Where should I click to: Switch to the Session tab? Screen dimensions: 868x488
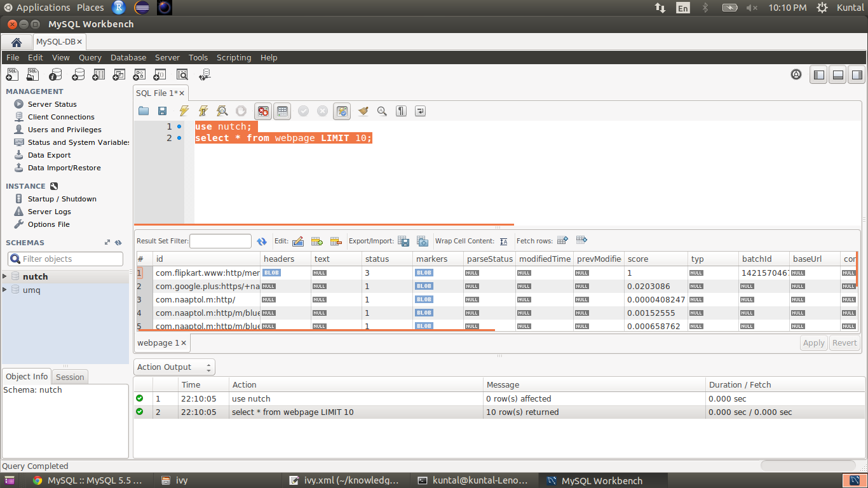click(x=70, y=377)
